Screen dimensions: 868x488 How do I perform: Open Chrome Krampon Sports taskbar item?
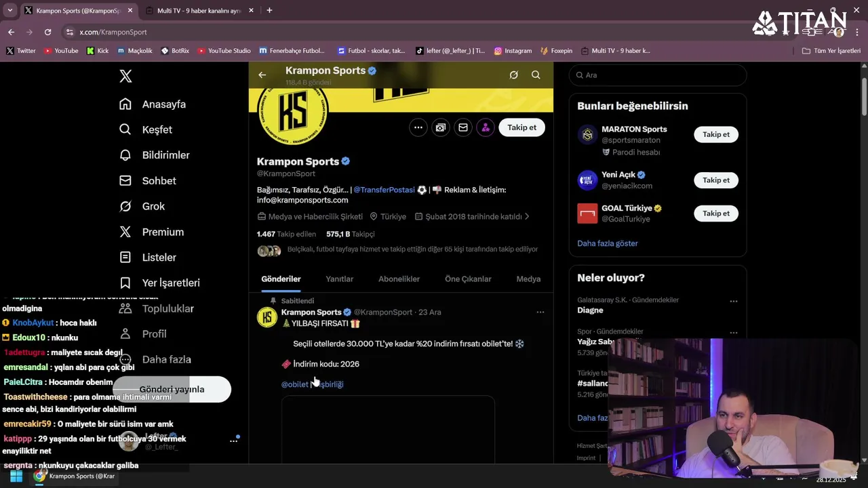tap(75, 476)
